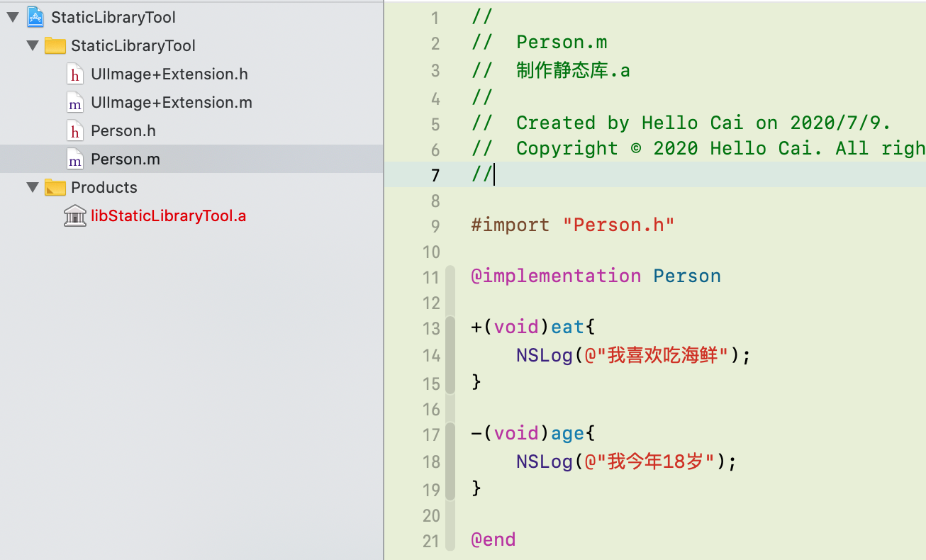Click the closing brace on line 19

pyautogui.click(x=476, y=488)
